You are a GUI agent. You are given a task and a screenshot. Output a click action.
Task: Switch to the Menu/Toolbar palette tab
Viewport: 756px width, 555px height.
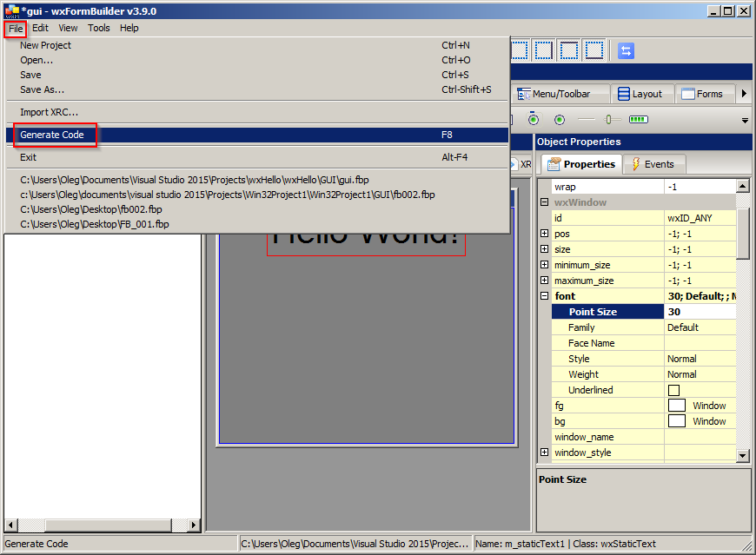click(x=560, y=94)
